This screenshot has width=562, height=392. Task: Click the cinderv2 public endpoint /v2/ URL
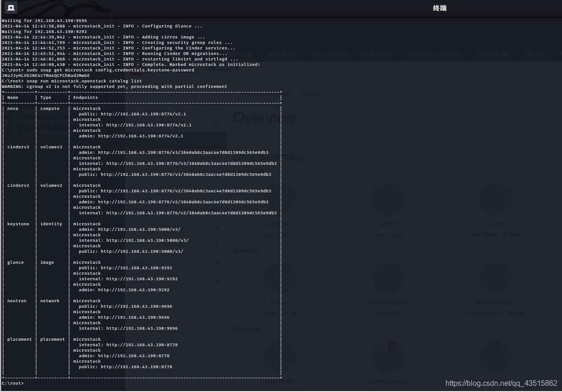click(x=186, y=191)
